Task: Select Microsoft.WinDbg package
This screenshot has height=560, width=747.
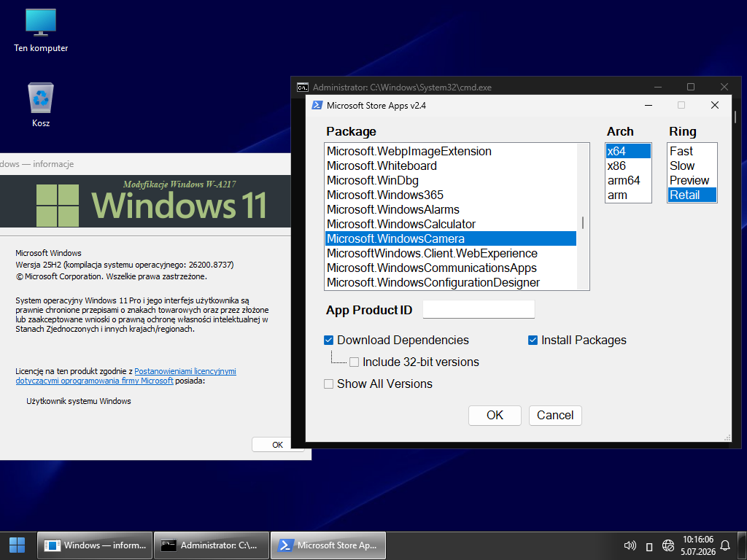Action: pos(451,181)
